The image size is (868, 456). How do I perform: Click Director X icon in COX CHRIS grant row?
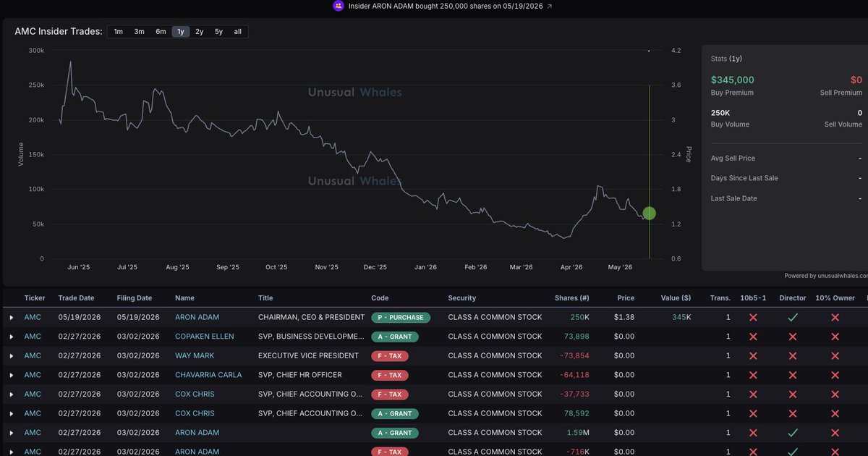[793, 413]
